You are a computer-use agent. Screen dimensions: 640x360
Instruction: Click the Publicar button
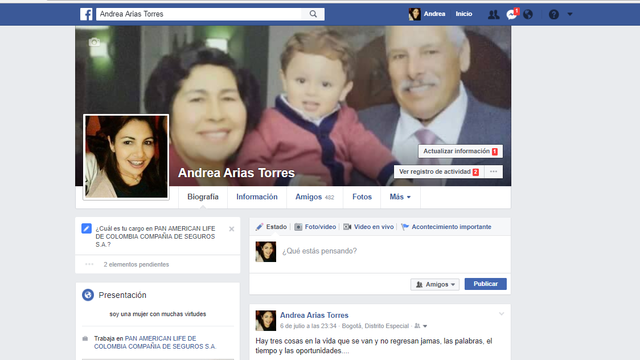pos(485,284)
